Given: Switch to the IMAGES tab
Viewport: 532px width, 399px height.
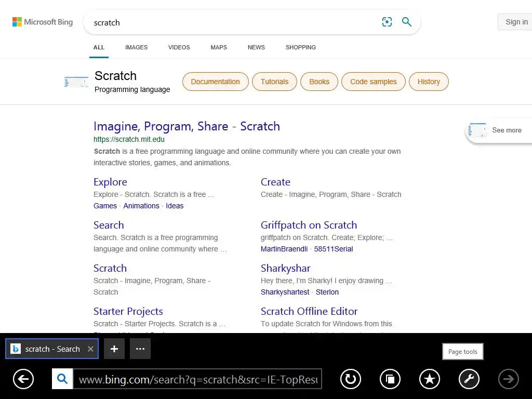Looking at the screenshot, I should click(x=137, y=47).
